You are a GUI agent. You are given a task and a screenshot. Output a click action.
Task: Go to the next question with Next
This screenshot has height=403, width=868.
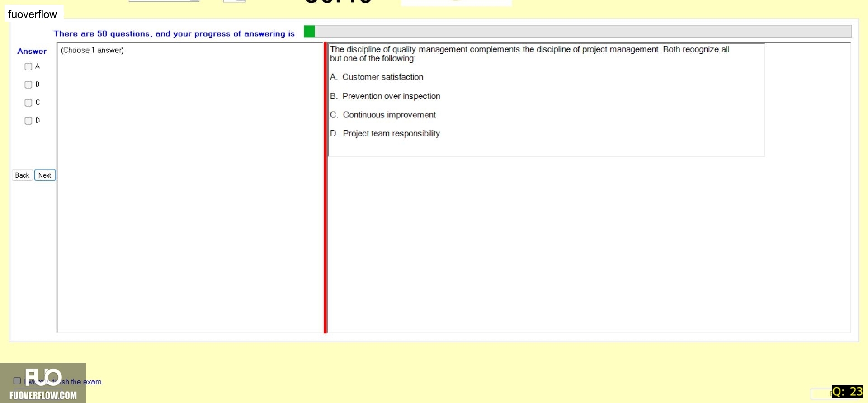click(45, 175)
